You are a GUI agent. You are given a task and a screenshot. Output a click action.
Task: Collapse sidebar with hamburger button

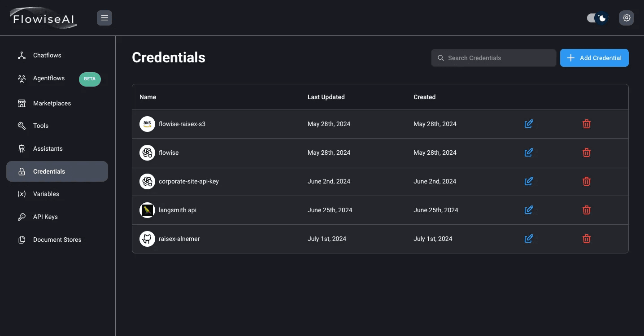[104, 18]
